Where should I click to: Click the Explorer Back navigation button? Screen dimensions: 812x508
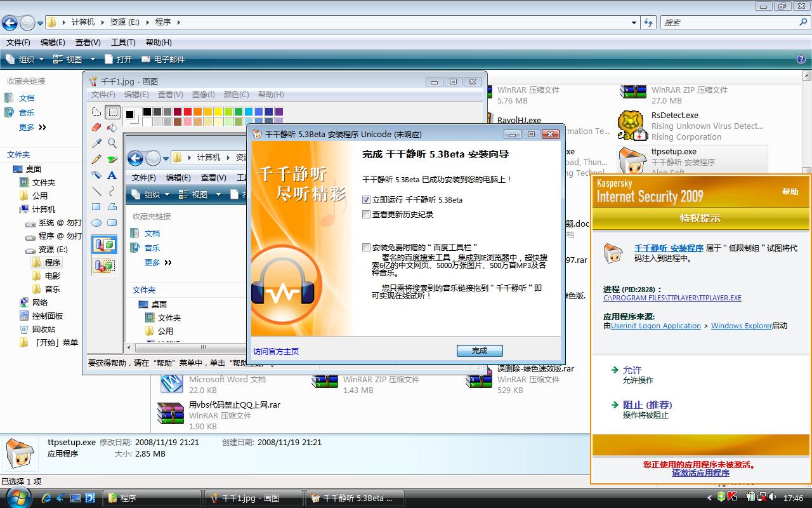tap(10, 23)
